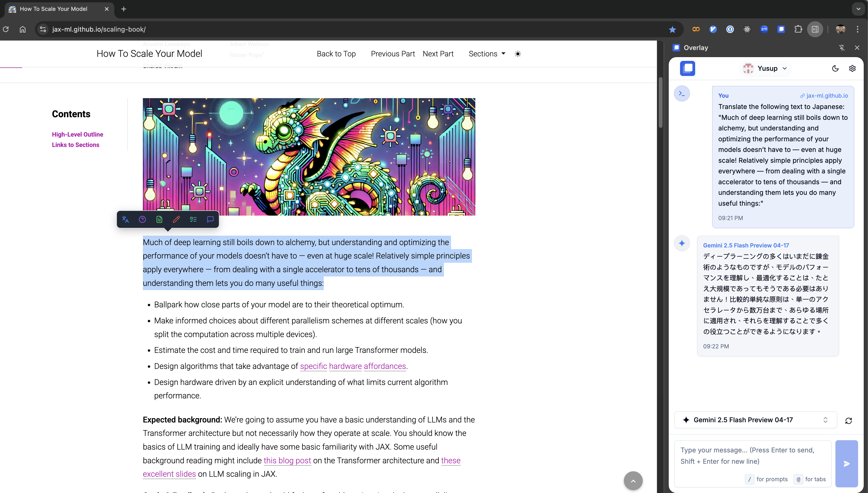Click Back to Top in navigation bar
868x493 pixels.
point(336,54)
